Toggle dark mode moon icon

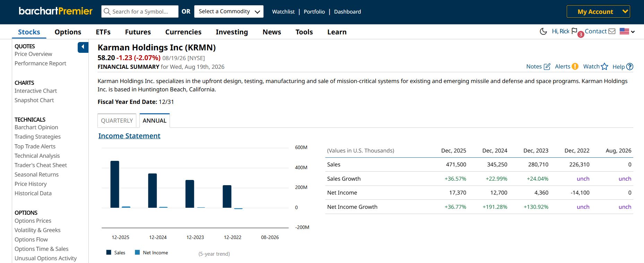[x=543, y=31]
